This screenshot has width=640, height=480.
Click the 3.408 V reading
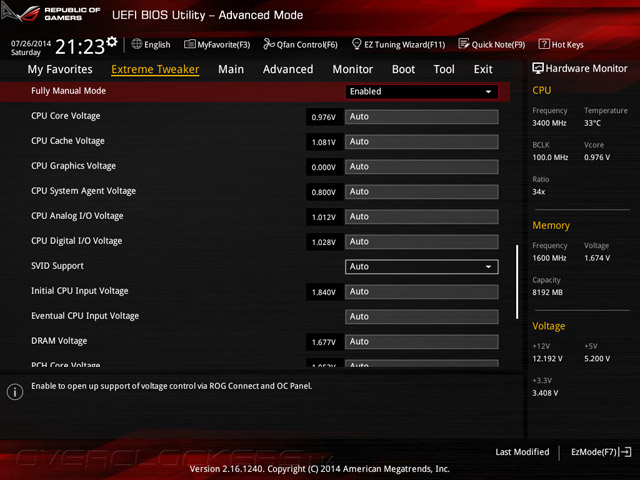545,393
